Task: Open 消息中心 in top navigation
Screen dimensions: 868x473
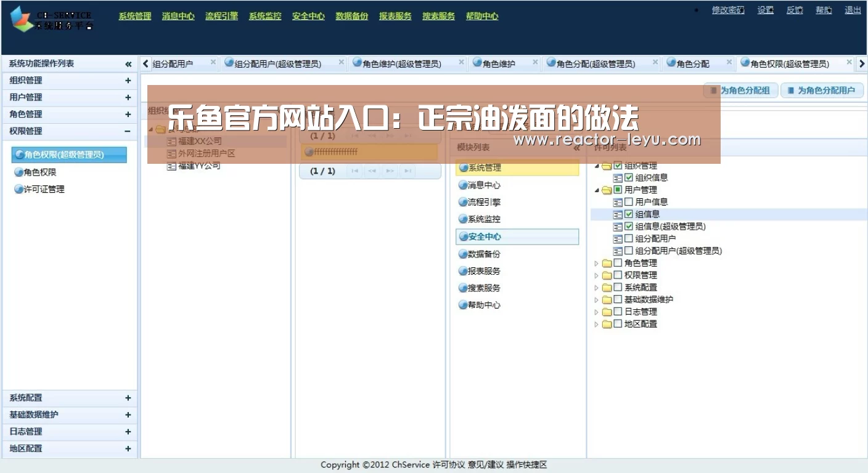Action: pos(178,16)
